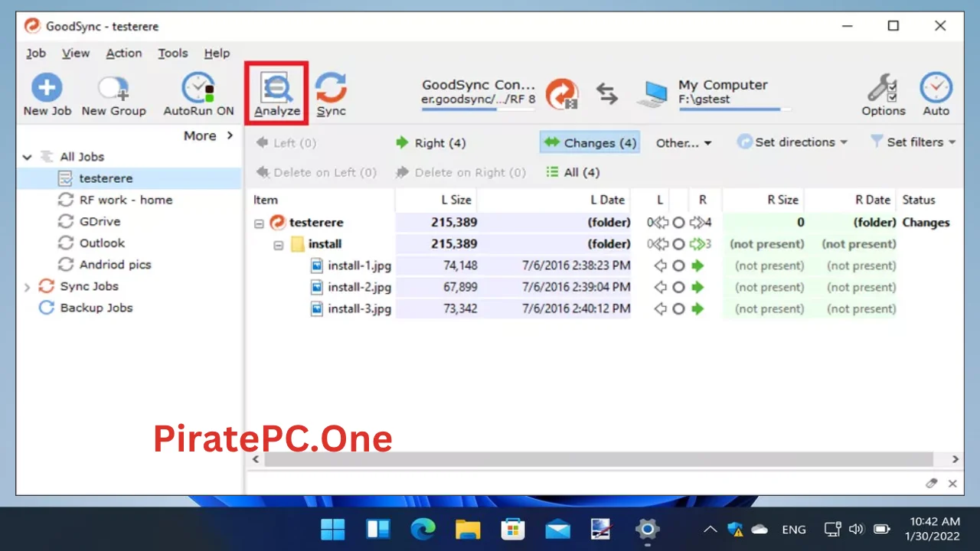Viewport: 980px width, 551px height.
Task: Set install-1.jpg to do-nothing circle
Action: coord(678,266)
